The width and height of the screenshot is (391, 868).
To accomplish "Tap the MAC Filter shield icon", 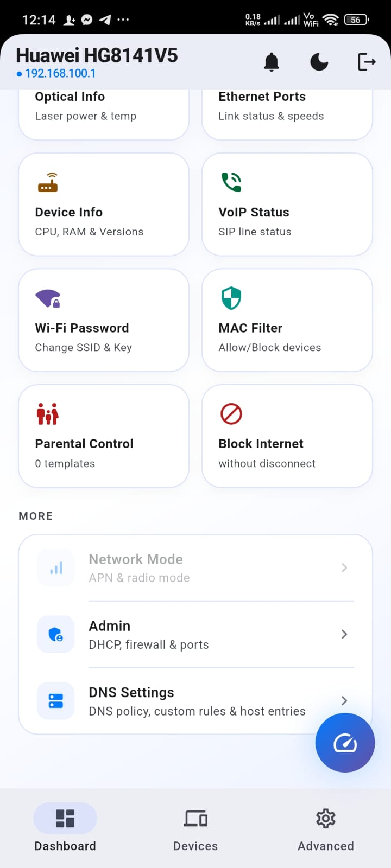I will click(231, 298).
